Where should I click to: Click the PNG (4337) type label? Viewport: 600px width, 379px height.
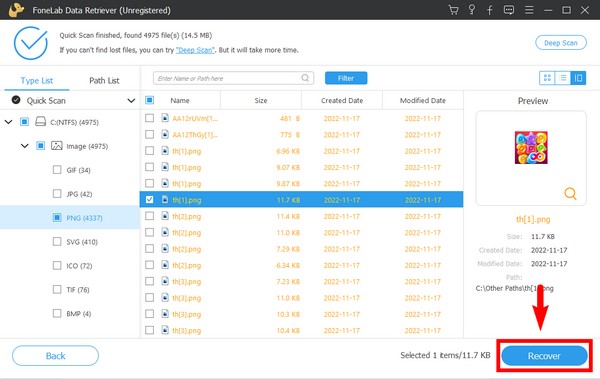pos(84,218)
